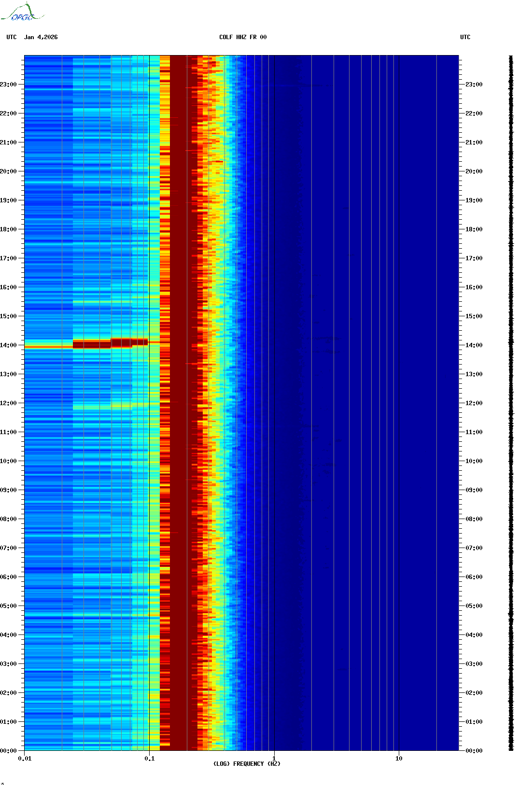The height and width of the screenshot is (789, 532).
Task: Click the station title COLF HHZ FR 00
Action: pyautogui.click(x=242, y=37)
